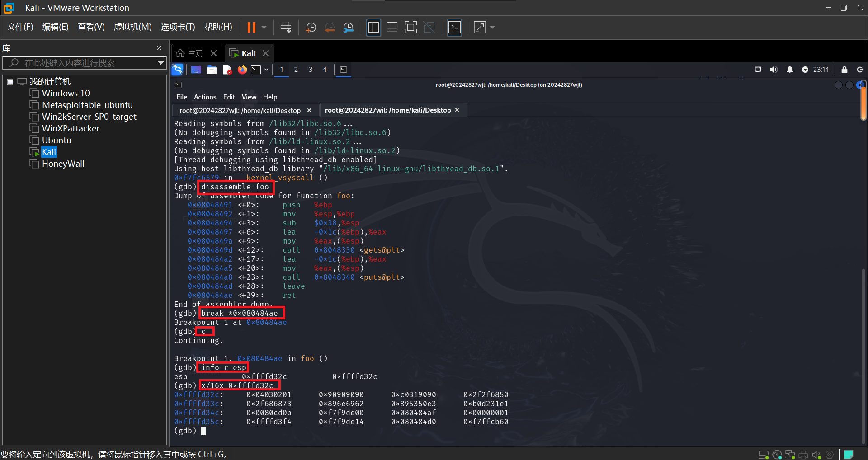Toggle the VMware console view button
The image size is (868, 460).
454,28
